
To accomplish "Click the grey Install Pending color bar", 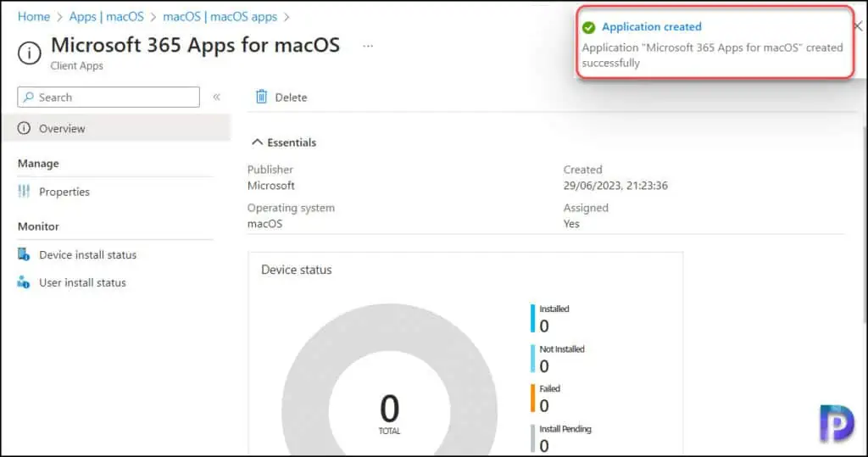I will click(x=532, y=438).
